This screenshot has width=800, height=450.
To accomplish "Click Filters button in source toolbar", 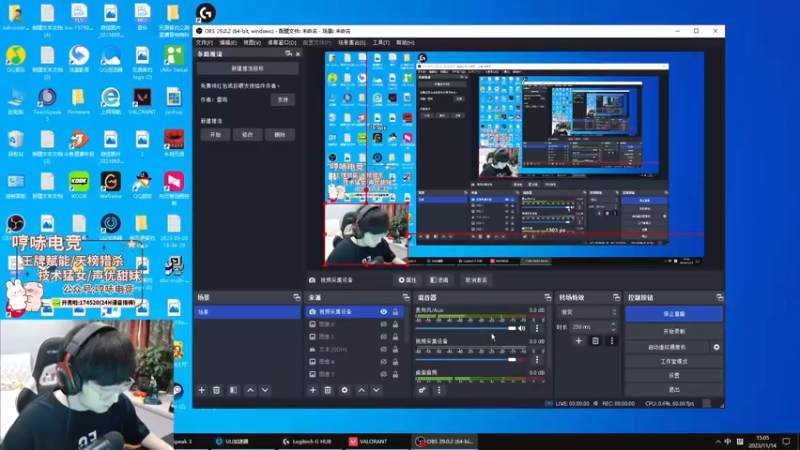I will [x=439, y=280].
